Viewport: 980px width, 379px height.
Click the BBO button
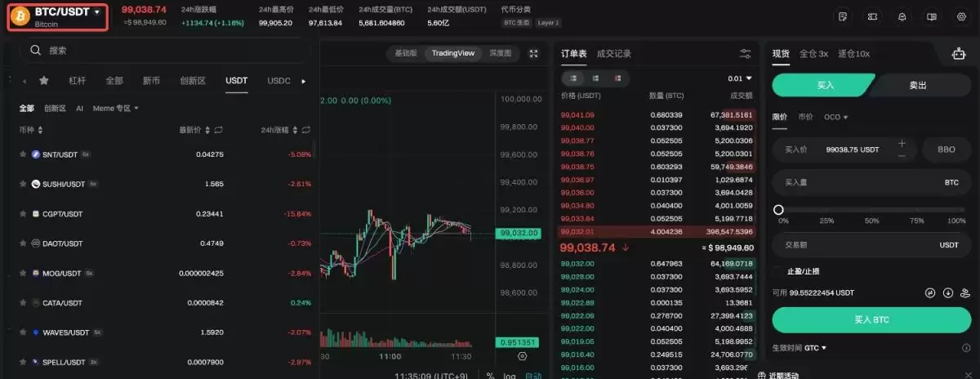click(946, 150)
